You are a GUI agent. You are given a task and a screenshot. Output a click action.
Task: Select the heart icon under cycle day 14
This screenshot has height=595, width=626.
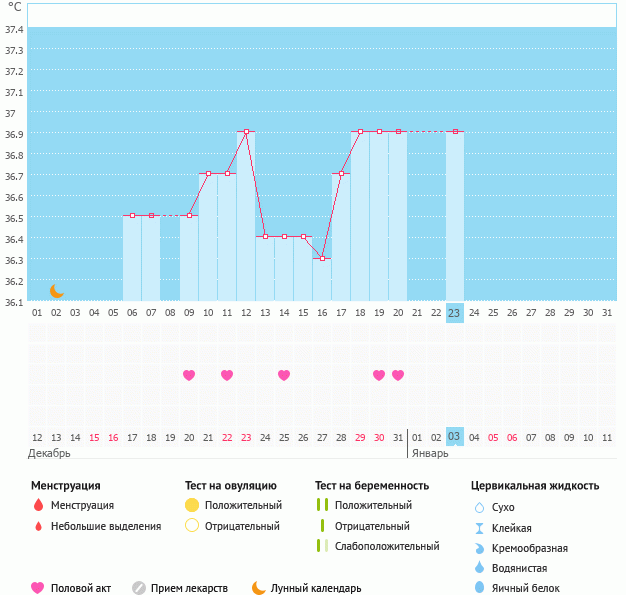tap(284, 375)
